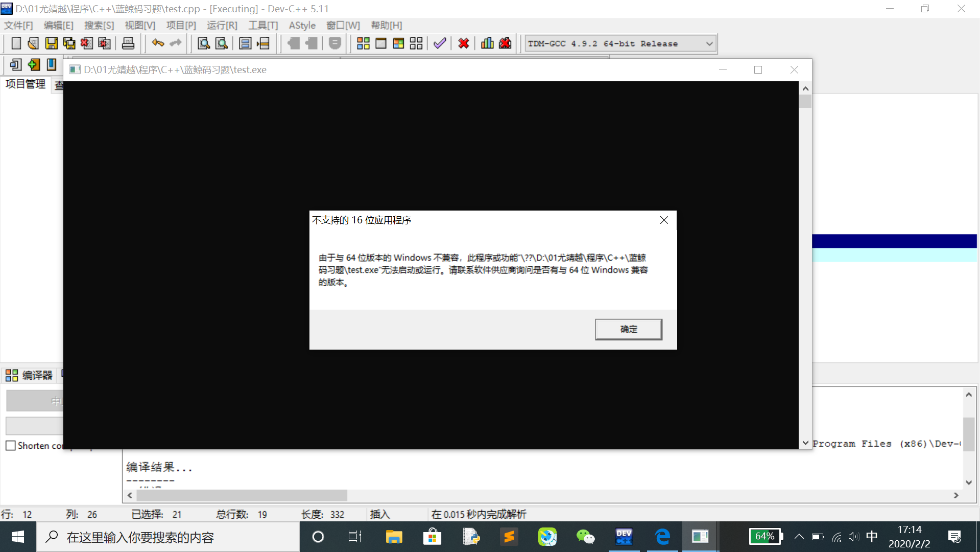
Task: Click the Delete profiling information icon
Action: 505,43
